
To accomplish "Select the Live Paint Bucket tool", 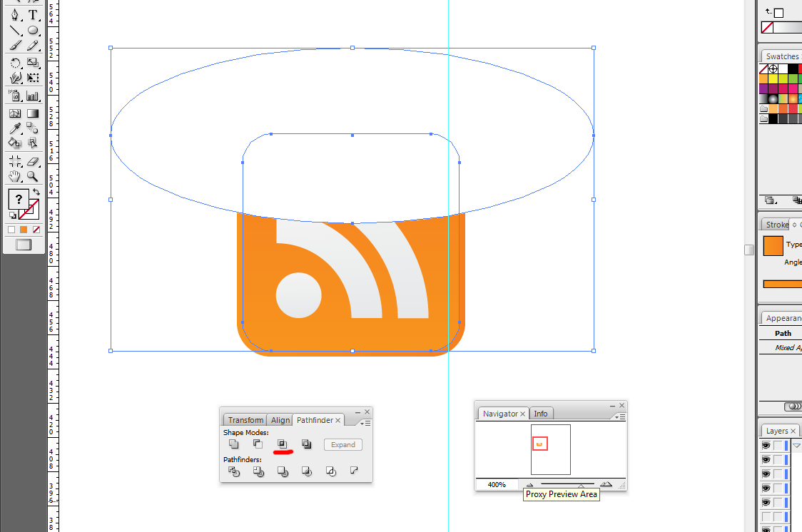I will pos(15,143).
